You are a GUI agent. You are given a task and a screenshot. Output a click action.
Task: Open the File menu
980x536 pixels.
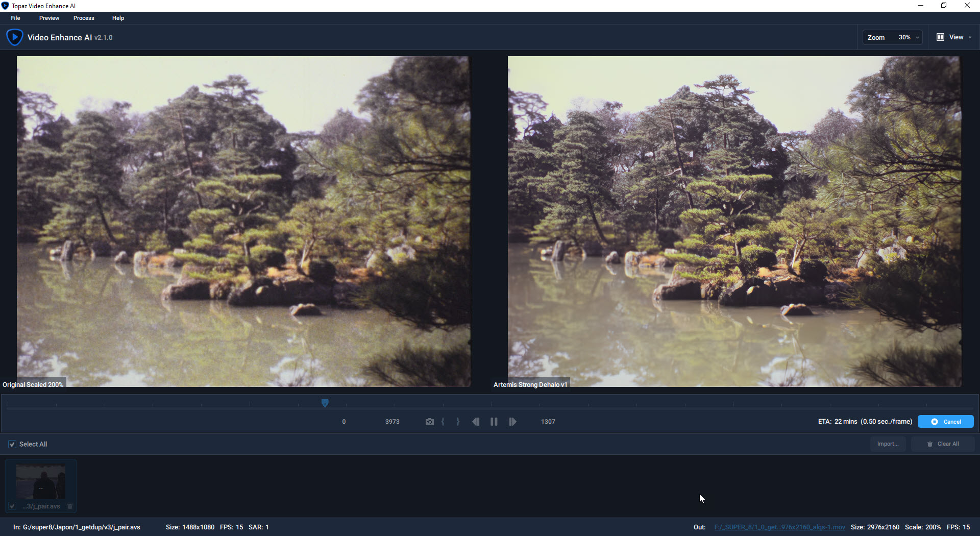coord(16,18)
